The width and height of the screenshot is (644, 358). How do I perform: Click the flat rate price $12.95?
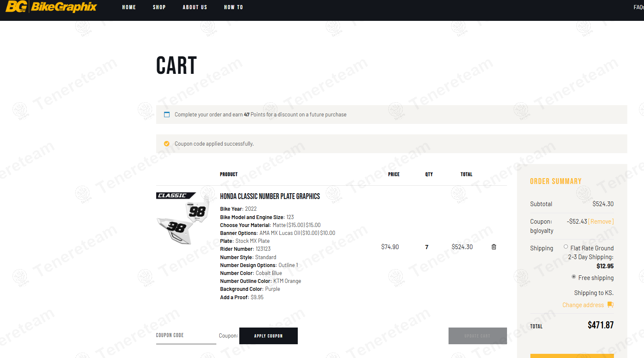pyautogui.click(x=605, y=266)
